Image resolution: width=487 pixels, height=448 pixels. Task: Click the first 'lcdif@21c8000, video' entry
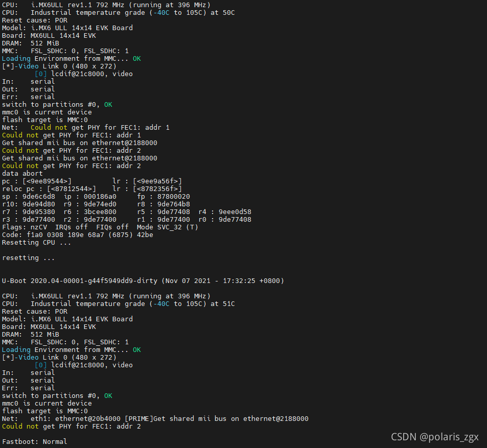pos(92,74)
